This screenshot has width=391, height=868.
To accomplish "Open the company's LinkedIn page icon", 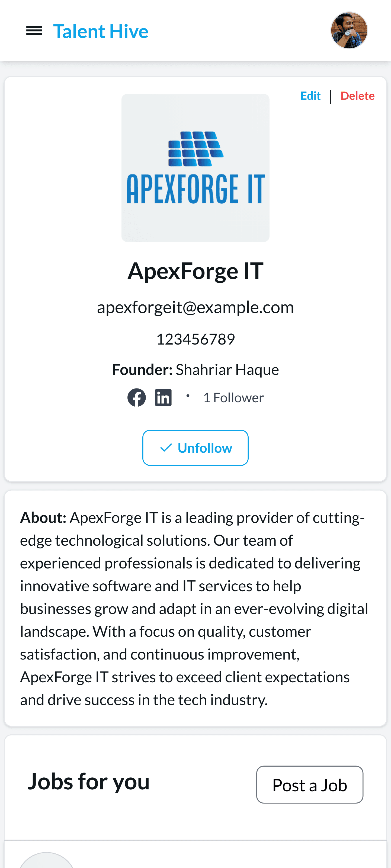I will click(x=163, y=398).
